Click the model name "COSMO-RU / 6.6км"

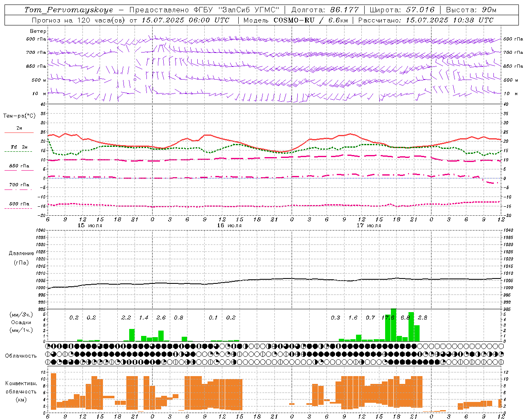(311, 20)
